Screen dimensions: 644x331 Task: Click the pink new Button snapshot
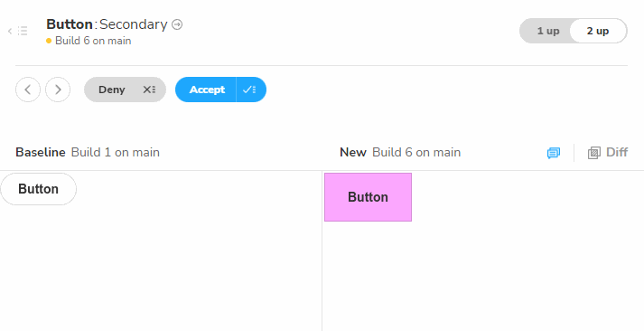click(x=368, y=197)
